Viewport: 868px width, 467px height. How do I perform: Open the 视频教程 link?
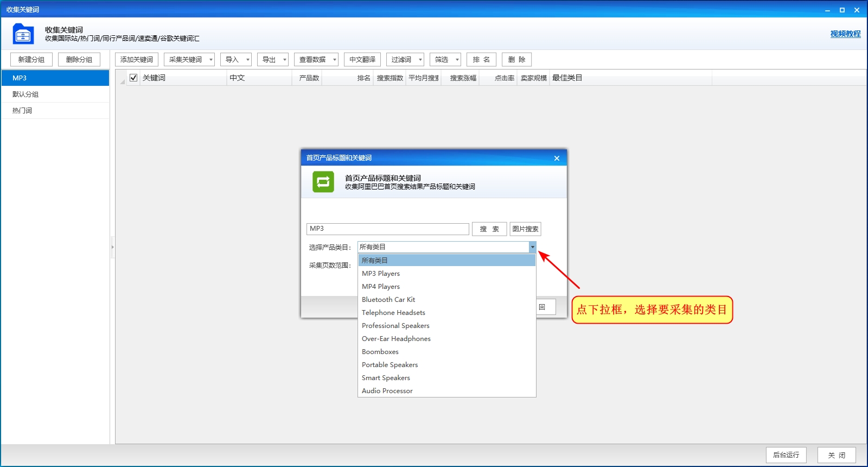pyautogui.click(x=845, y=34)
